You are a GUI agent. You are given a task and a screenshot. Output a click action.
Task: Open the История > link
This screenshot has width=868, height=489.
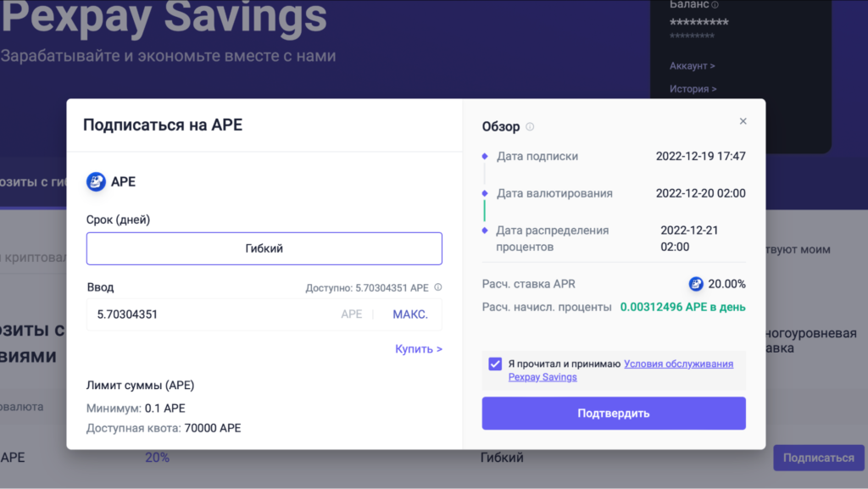pos(693,88)
